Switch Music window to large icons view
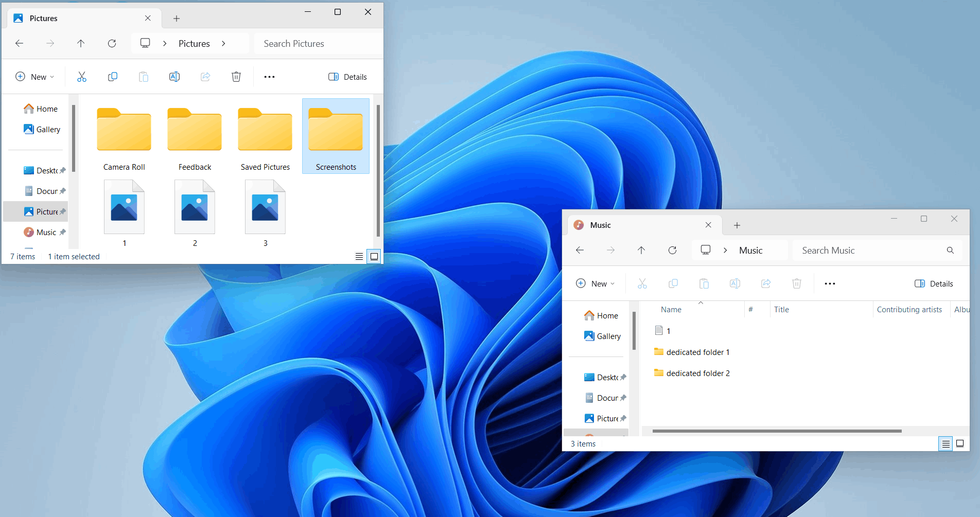The width and height of the screenshot is (980, 517). (960, 443)
